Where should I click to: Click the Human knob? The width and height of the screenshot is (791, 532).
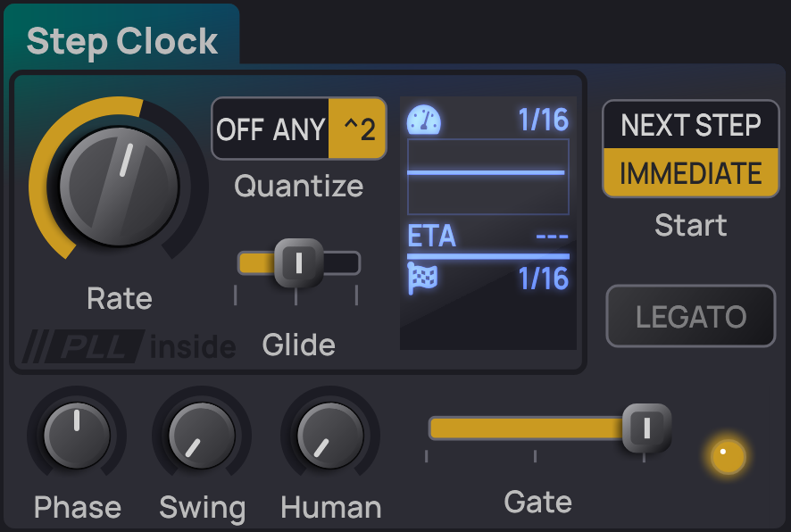(329, 435)
